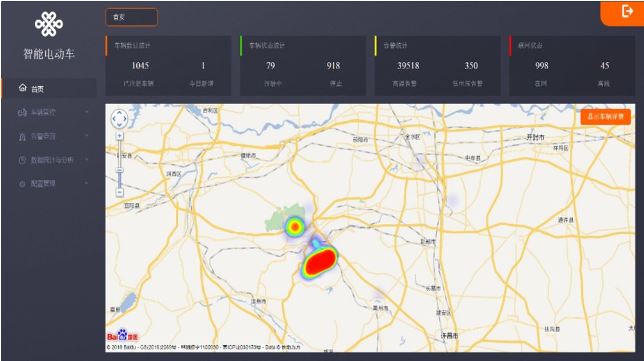644x361 pixels.
Task: Click the China Unicom knot logo
Action: pyautogui.click(x=49, y=24)
